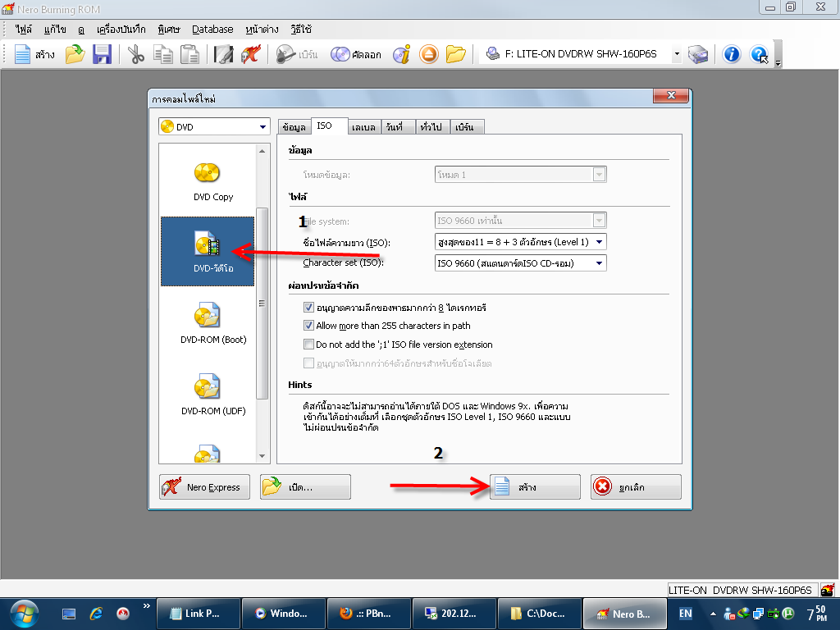The image size is (840, 630).
Task: Open Internet Explorer from quick launch
Action: tap(96, 614)
